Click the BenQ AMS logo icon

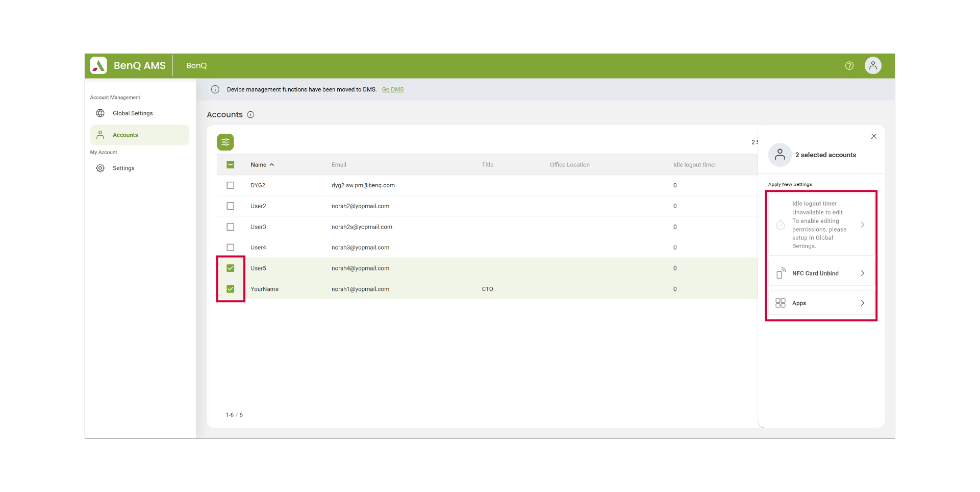(x=98, y=65)
